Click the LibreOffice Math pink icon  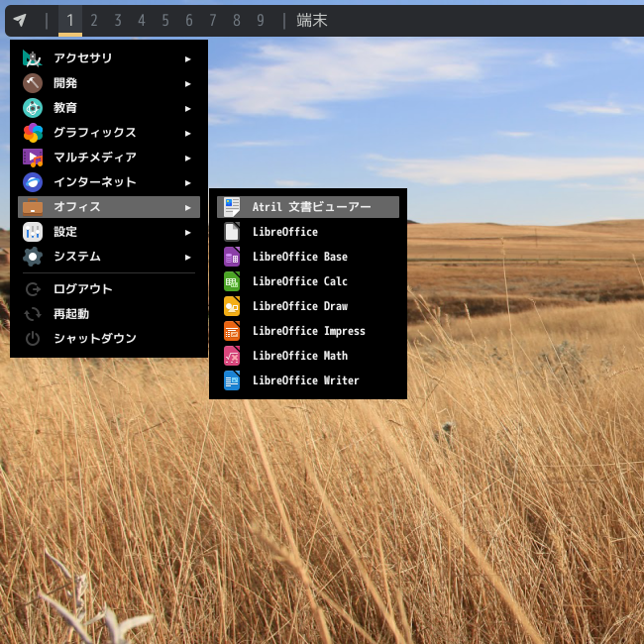click(x=232, y=356)
